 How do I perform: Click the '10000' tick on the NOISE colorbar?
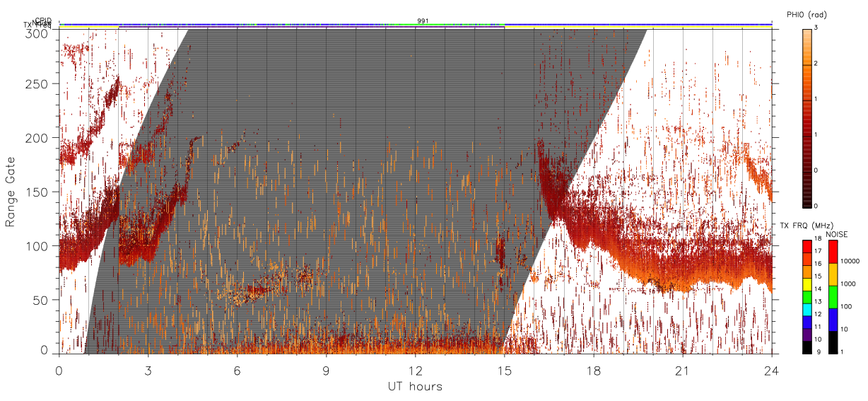pos(849,262)
